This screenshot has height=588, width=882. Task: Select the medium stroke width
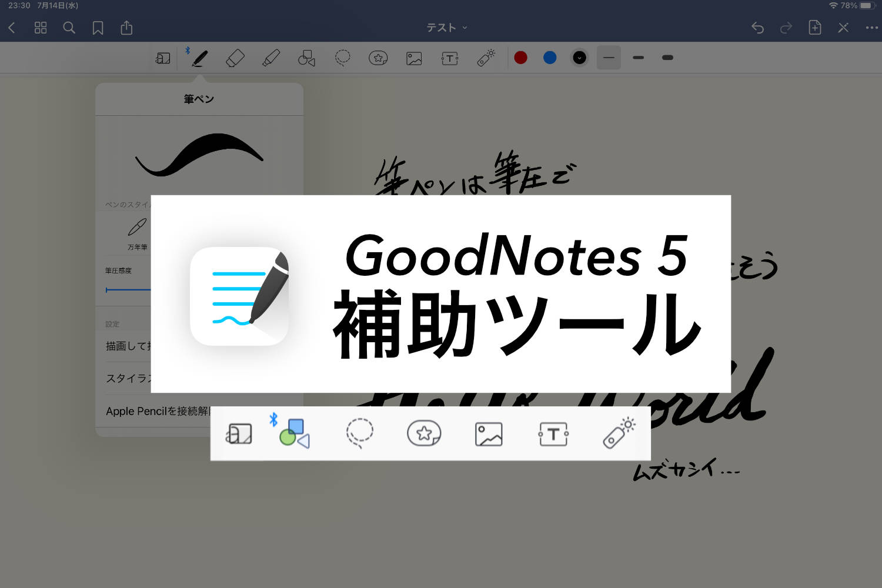point(638,58)
